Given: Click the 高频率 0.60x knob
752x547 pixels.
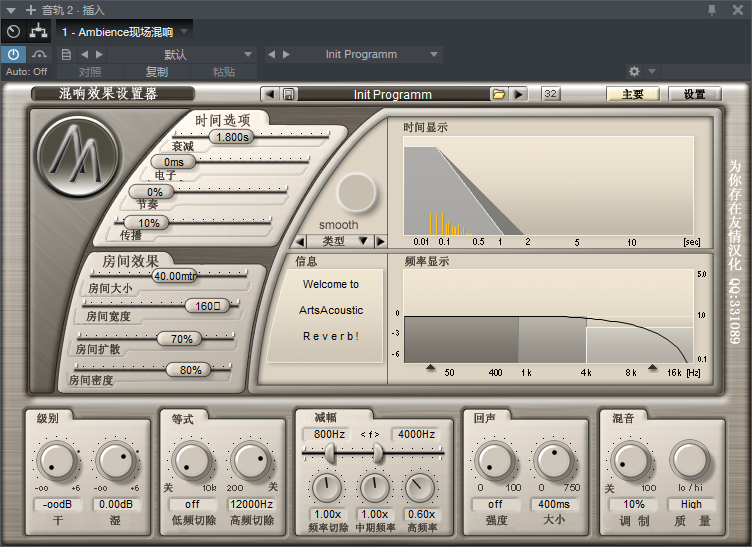Looking at the screenshot, I should point(421,488).
